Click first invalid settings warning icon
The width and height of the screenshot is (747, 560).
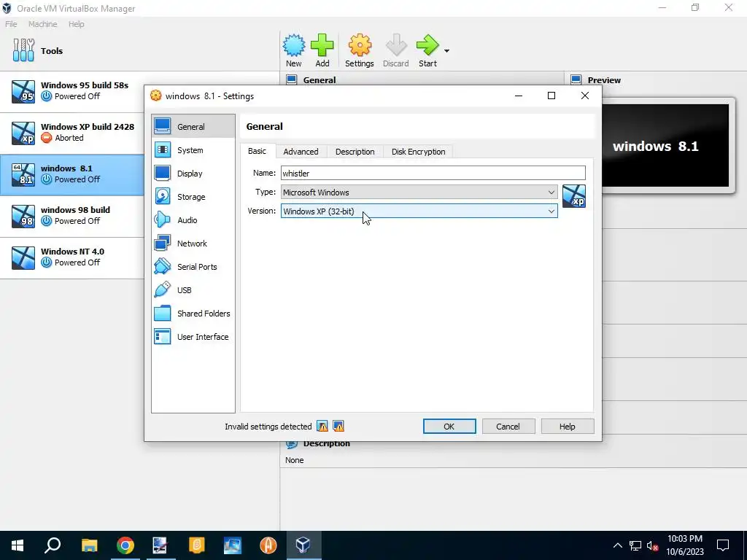[x=322, y=426]
